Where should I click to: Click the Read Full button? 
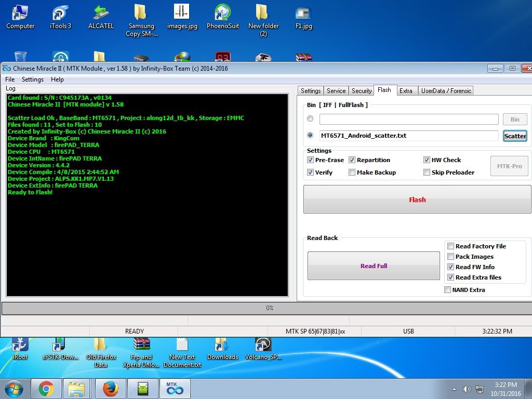(374, 266)
